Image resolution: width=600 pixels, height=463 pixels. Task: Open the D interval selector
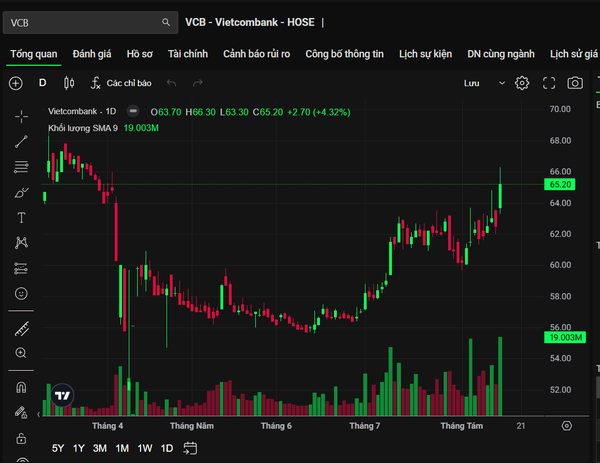(x=42, y=83)
